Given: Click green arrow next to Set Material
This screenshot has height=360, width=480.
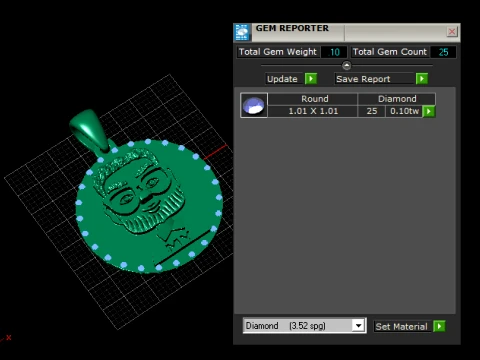Looking at the screenshot, I should click(x=439, y=326).
